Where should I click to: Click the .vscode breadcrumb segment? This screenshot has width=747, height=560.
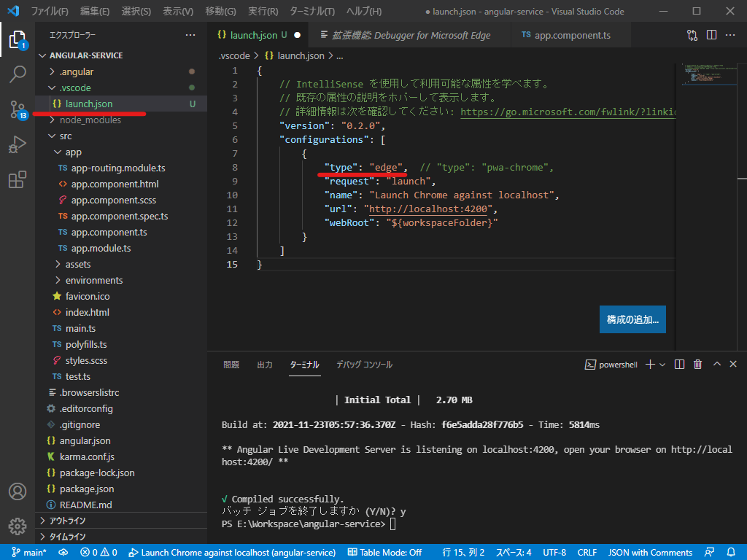[234, 55]
